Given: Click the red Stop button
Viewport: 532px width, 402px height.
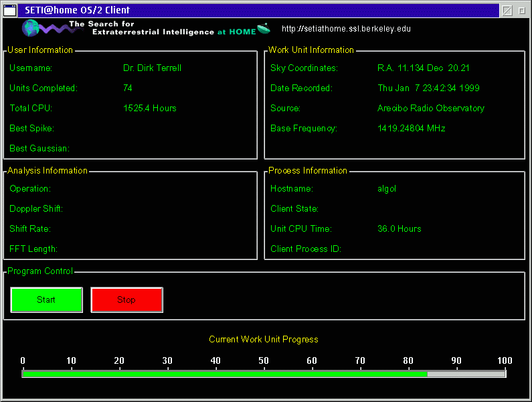Looking at the screenshot, I should point(127,299).
